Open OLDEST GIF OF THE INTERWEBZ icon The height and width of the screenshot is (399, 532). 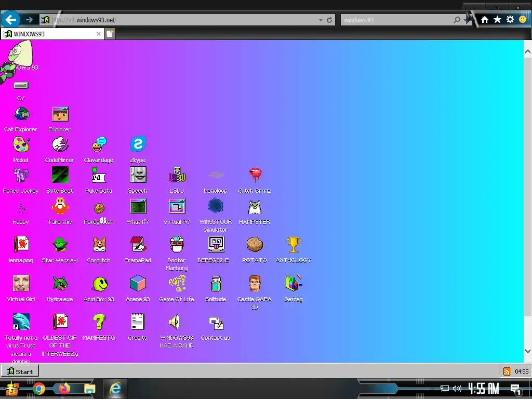pos(60,322)
